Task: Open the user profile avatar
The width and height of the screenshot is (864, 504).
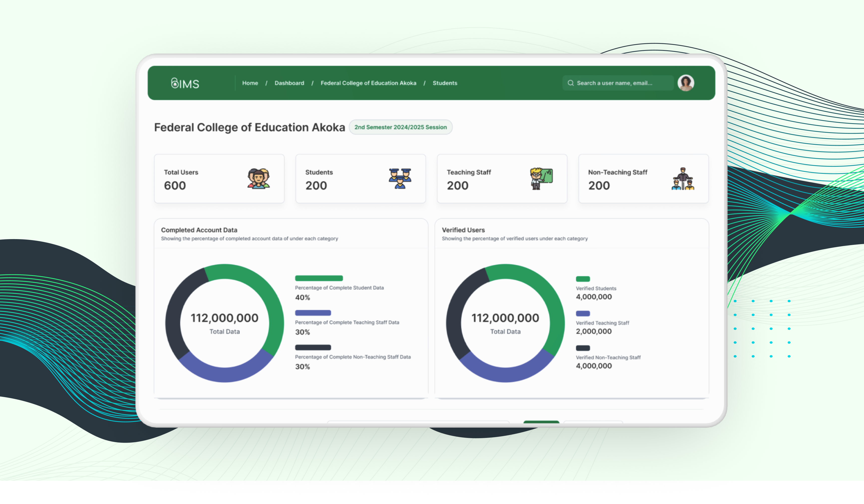Action: (686, 83)
